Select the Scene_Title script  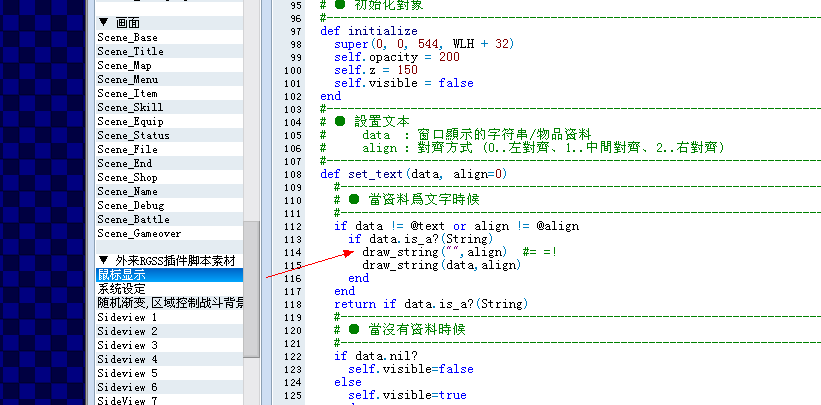coord(170,51)
